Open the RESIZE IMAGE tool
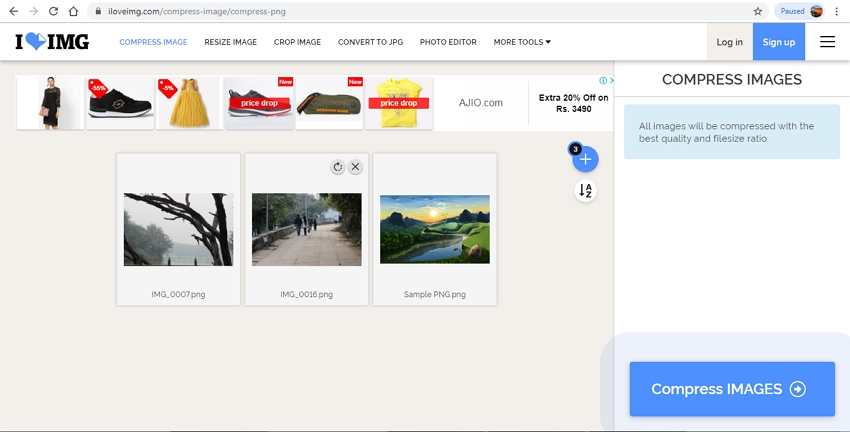 [231, 42]
